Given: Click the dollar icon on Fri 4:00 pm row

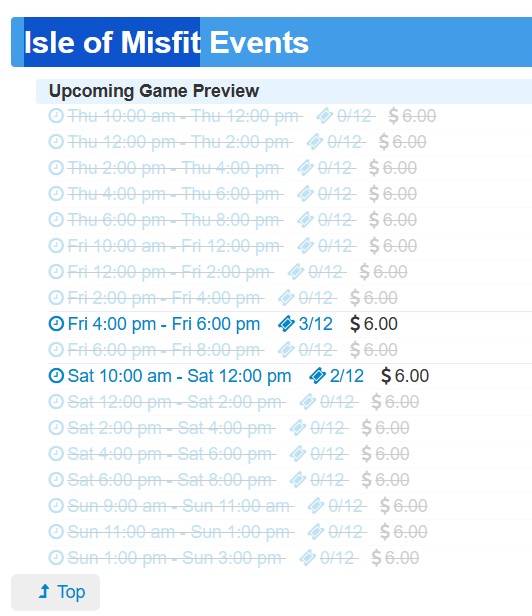Looking at the screenshot, I should pos(355,324).
